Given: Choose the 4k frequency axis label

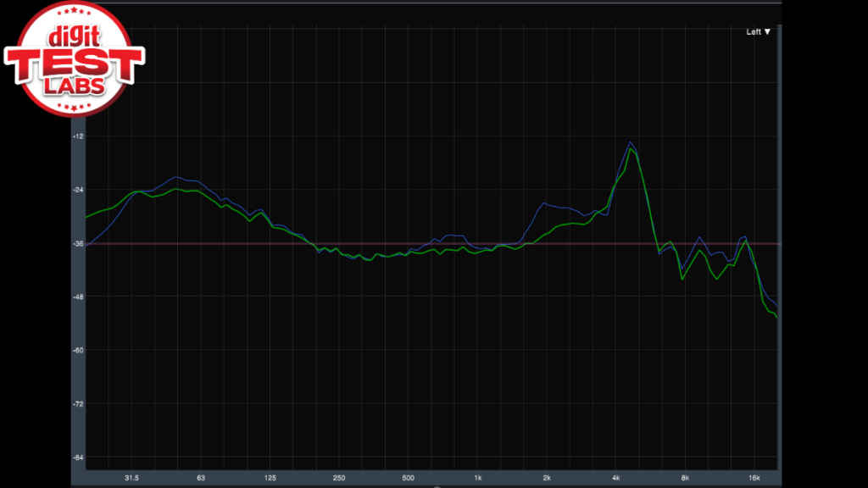Looking at the screenshot, I should (616, 478).
